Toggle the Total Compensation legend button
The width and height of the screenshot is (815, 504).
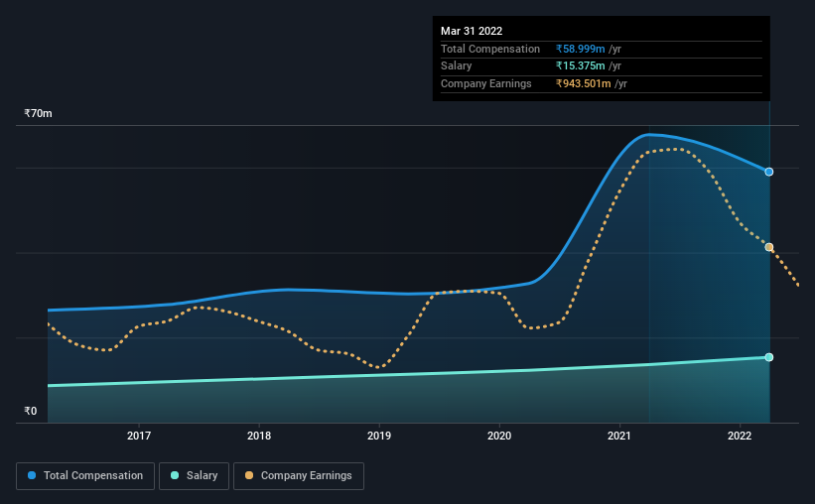point(85,476)
